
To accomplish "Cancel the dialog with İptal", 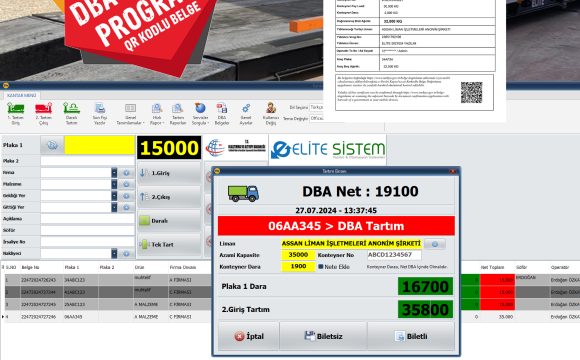I will click(249, 336).
